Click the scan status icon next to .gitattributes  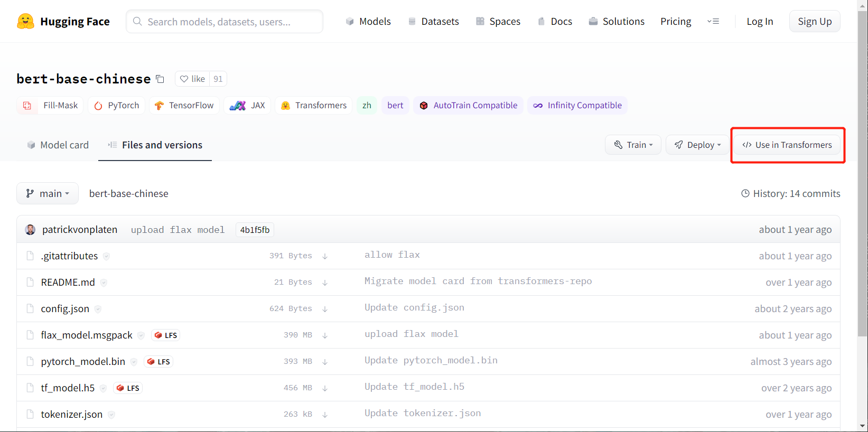click(x=106, y=256)
